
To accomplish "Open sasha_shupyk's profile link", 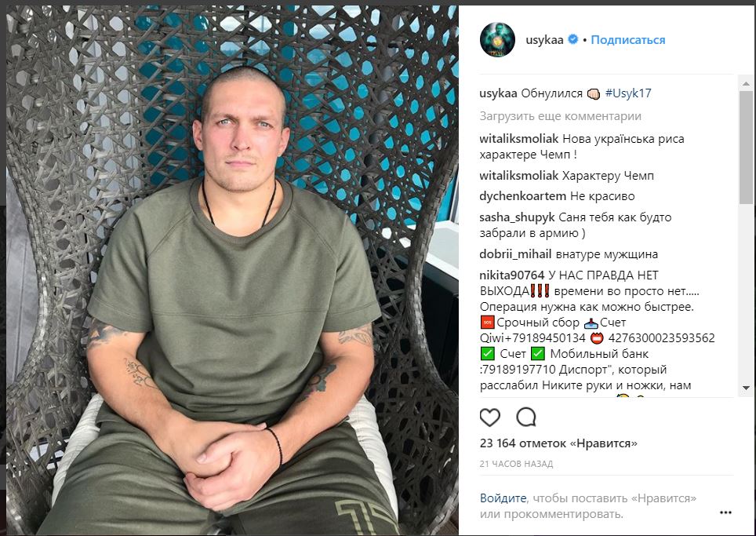I will pyautogui.click(x=518, y=217).
